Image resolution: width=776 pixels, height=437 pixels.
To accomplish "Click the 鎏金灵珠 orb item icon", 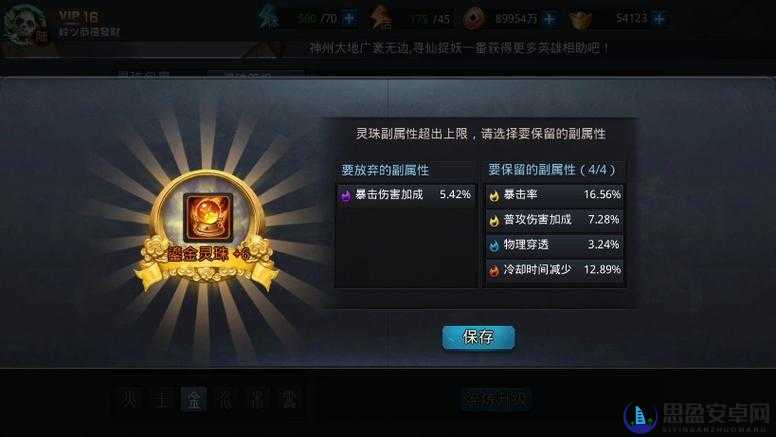I will (x=208, y=218).
